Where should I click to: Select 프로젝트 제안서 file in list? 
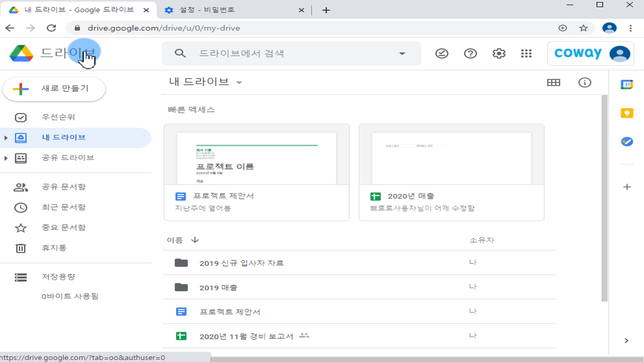pyautogui.click(x=359, y=312)
